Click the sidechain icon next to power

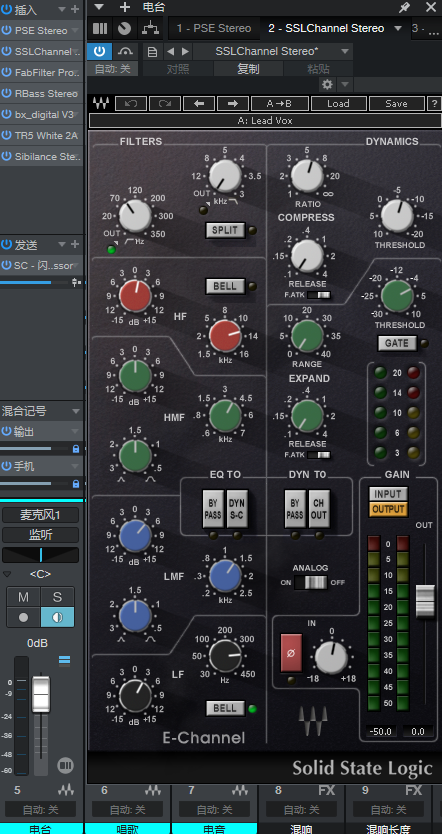coord(126,52)
